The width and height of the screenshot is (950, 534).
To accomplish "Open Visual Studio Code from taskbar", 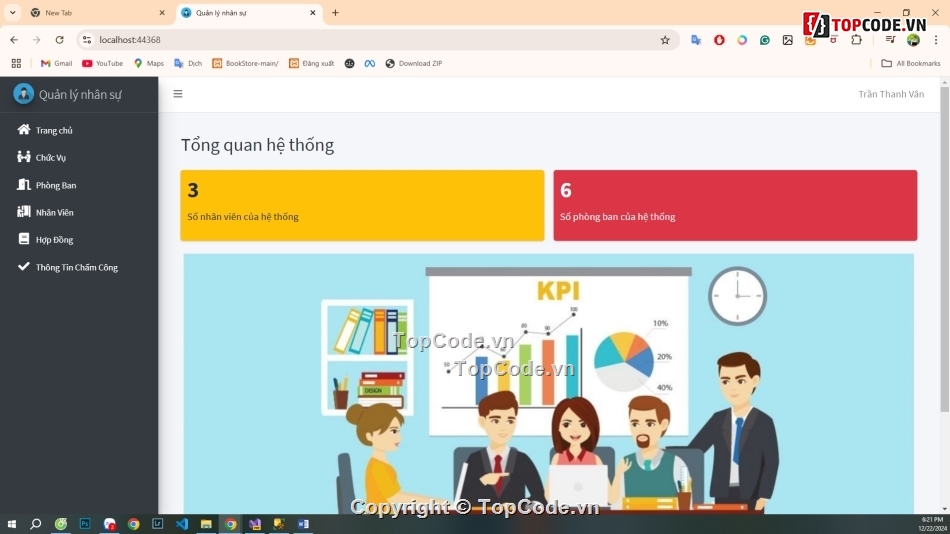I will coord(182,524).
